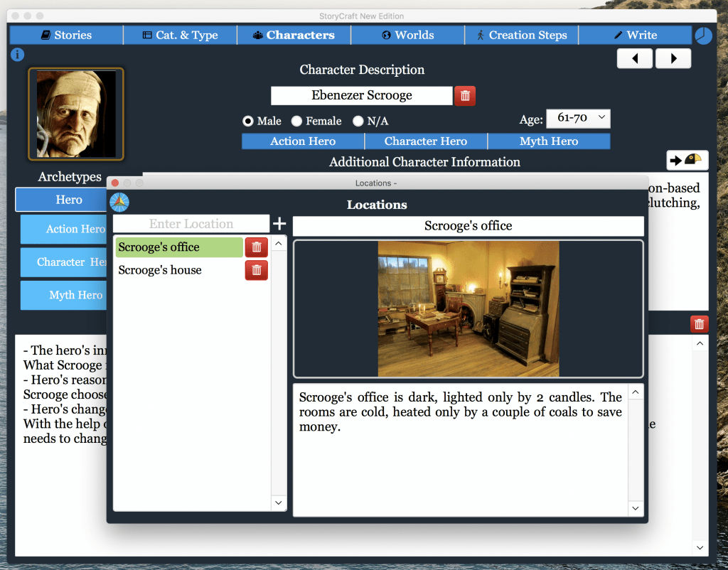
Task: Click the pie clock icon beside Write
Action: click(x=703, y=36)
